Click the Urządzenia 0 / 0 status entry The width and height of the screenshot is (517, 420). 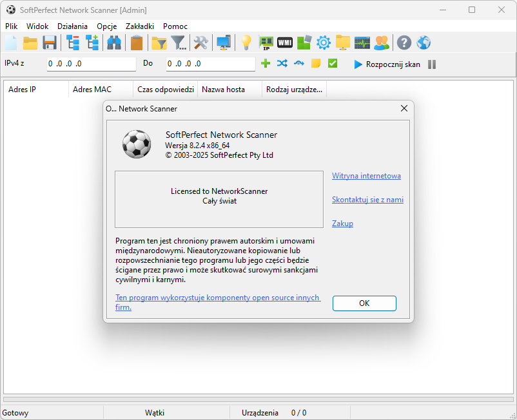click(274, 413)
